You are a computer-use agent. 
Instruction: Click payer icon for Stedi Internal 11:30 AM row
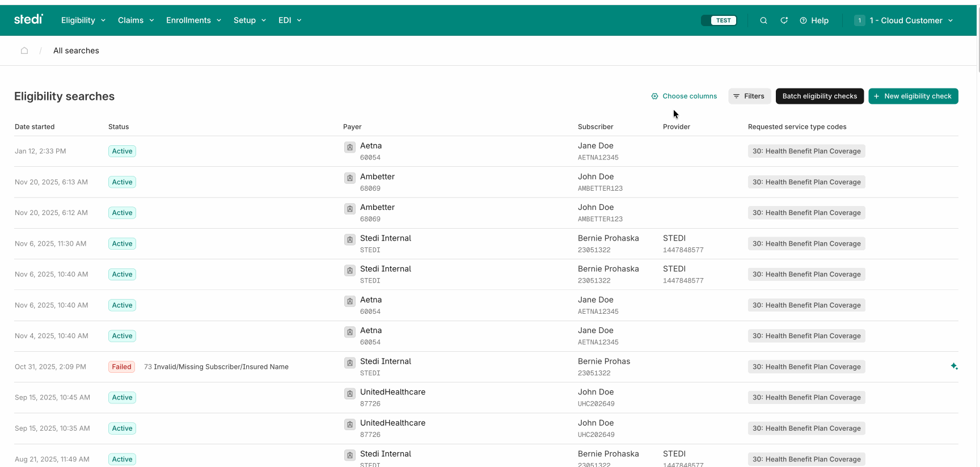coord(350,240)
